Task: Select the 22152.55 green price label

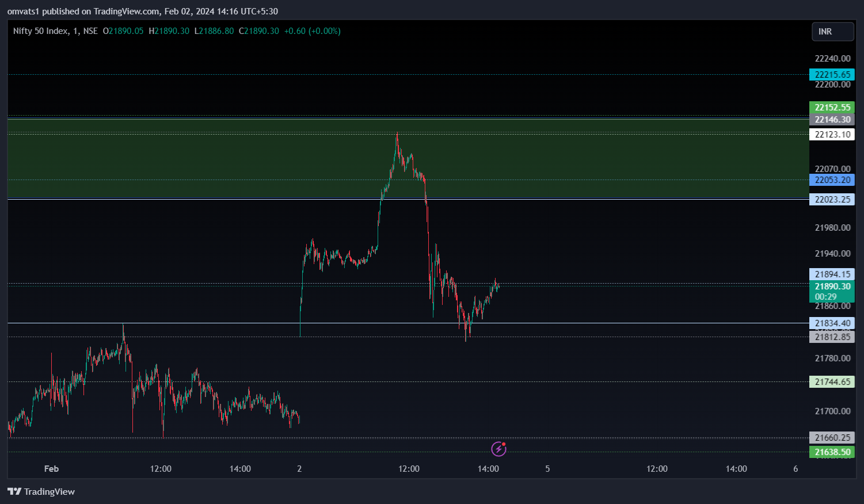Action: coord(832,108)
